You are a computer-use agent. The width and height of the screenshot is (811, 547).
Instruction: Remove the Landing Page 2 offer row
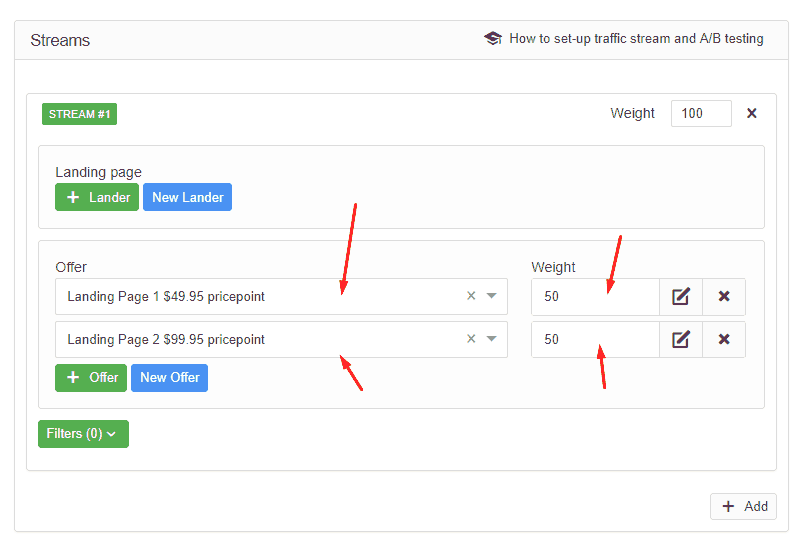click(724, 340)
